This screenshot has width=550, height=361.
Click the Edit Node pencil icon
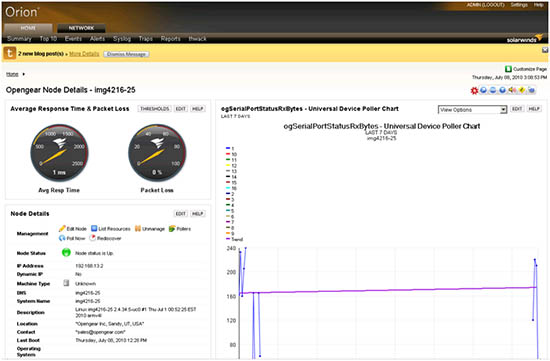62,228
